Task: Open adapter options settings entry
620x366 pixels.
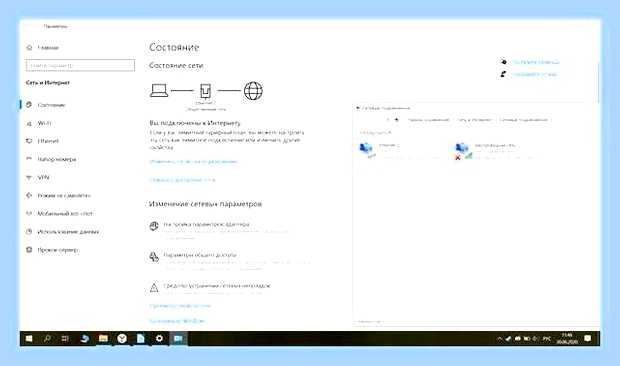Action: coord(206,224)
